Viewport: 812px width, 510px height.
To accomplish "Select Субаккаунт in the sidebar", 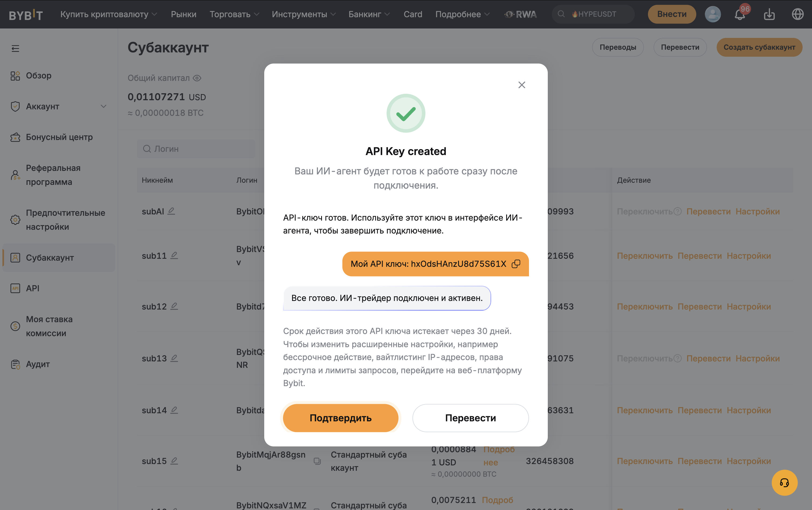I will 59,258.
